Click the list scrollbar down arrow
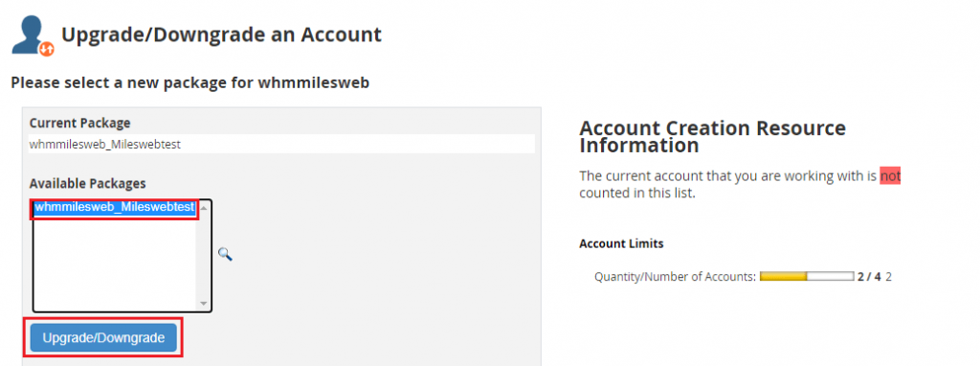 [x=204, y=304]
